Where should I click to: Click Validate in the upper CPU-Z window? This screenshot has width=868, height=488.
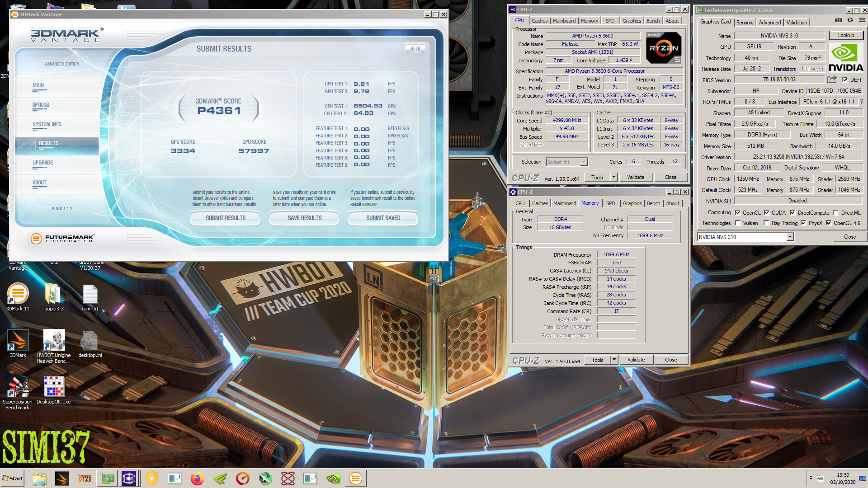[x=636, y=177]
